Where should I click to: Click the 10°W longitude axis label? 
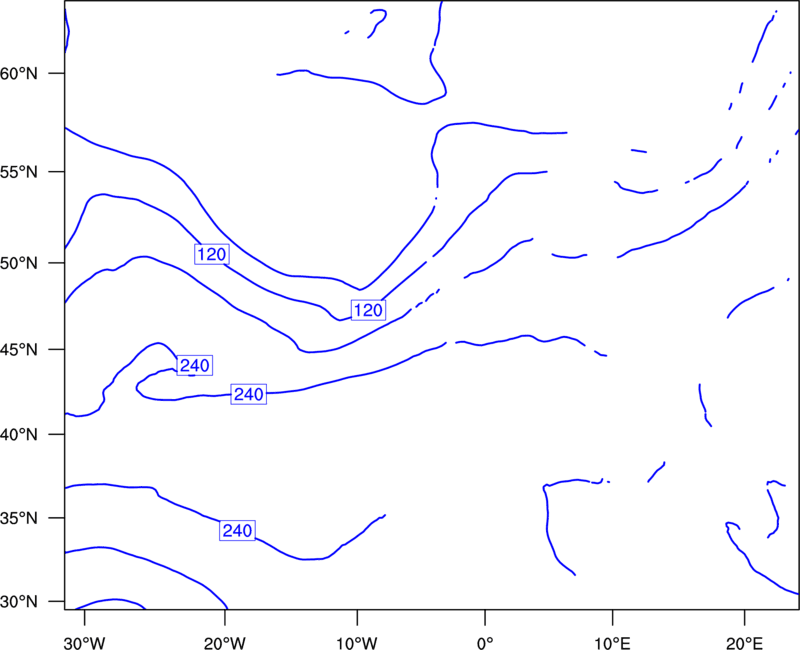point(357,643)
